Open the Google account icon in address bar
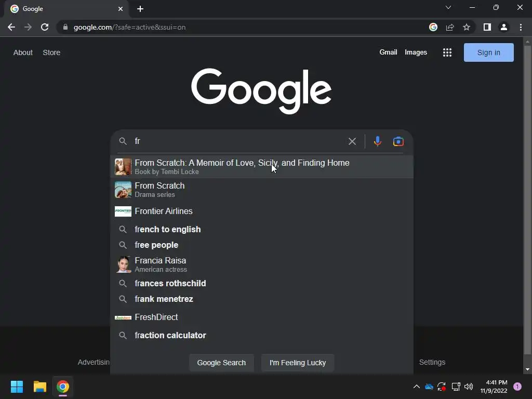The image size is (532, 399). coord(433,27)
